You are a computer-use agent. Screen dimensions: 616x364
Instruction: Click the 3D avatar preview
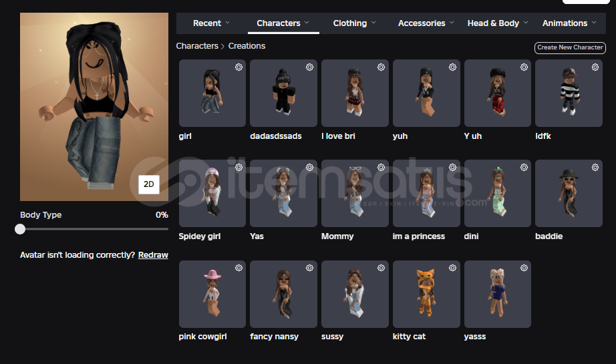(x=94, y=107)
